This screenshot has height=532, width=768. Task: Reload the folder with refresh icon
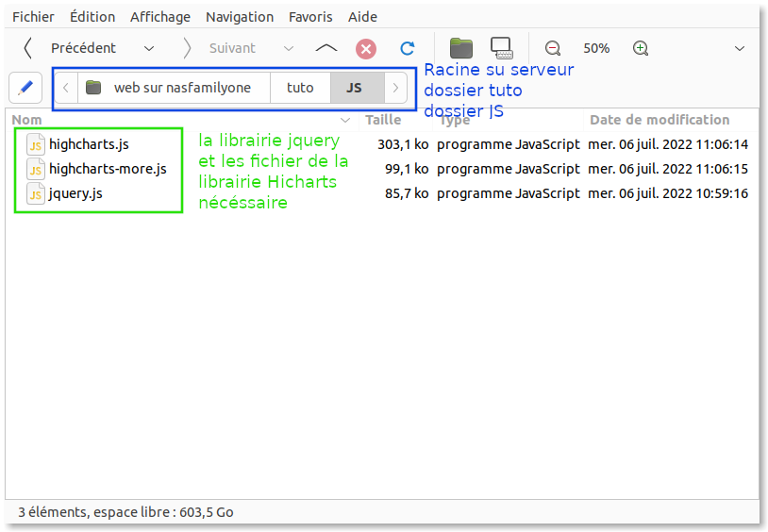point(407,48)
